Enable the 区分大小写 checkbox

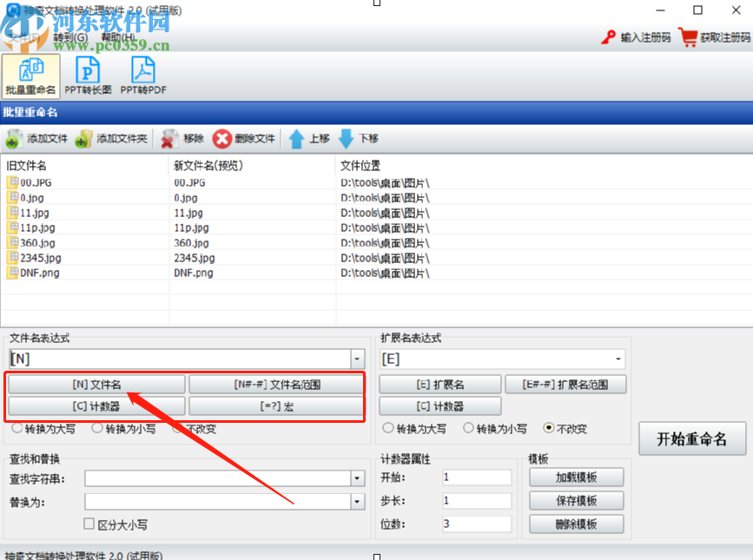pyautogui.click(x=89, y=524)
